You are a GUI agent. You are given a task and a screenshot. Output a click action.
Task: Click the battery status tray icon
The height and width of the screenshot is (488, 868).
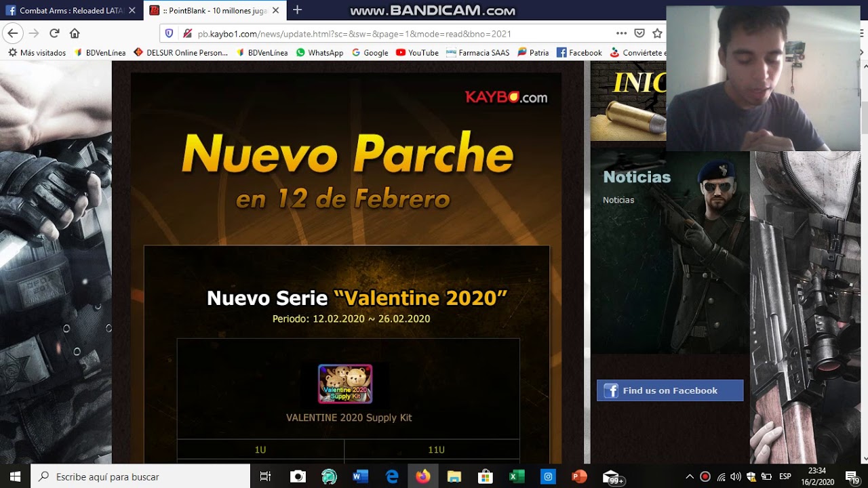point(766,476)
